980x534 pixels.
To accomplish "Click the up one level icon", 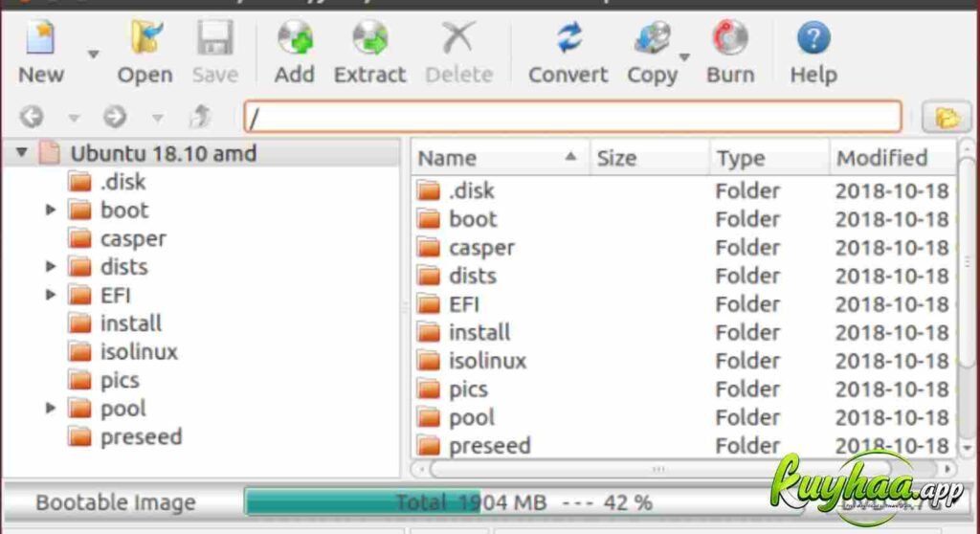I will point(200,117).
